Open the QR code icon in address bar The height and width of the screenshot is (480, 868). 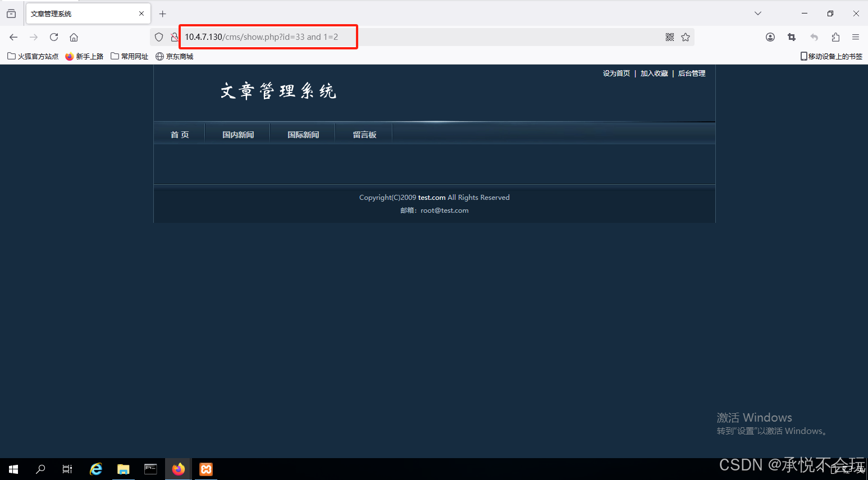click(670, 37)
